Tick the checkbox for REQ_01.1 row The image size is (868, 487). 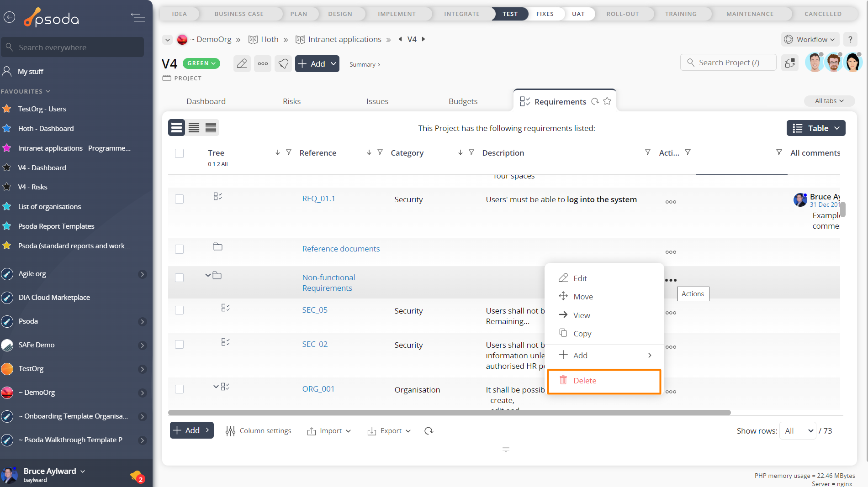click(x=179, y=199)
